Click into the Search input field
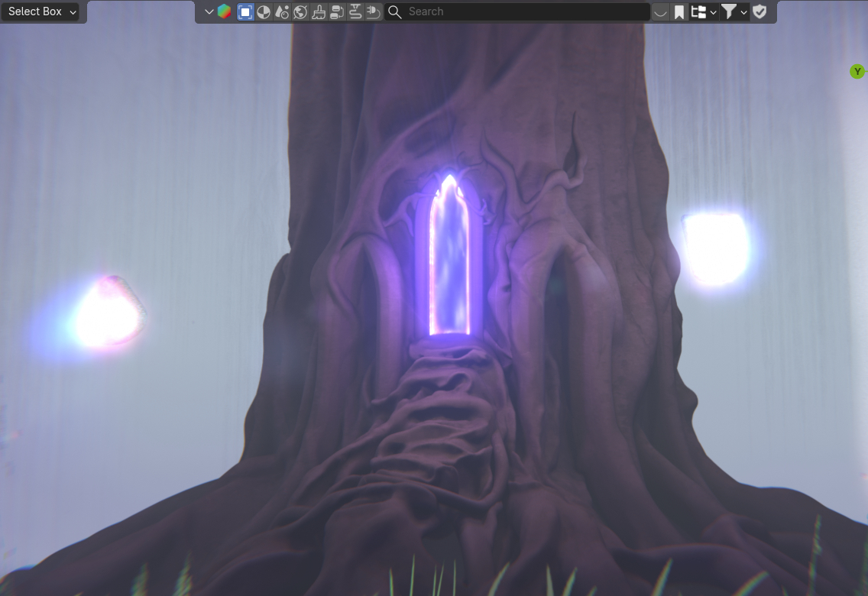This screenshot has width=868, height=596. (526, 11)
